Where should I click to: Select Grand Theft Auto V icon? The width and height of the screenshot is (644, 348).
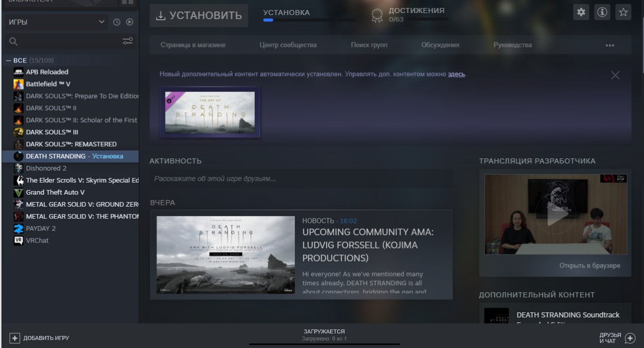click(x=19, y=193)
